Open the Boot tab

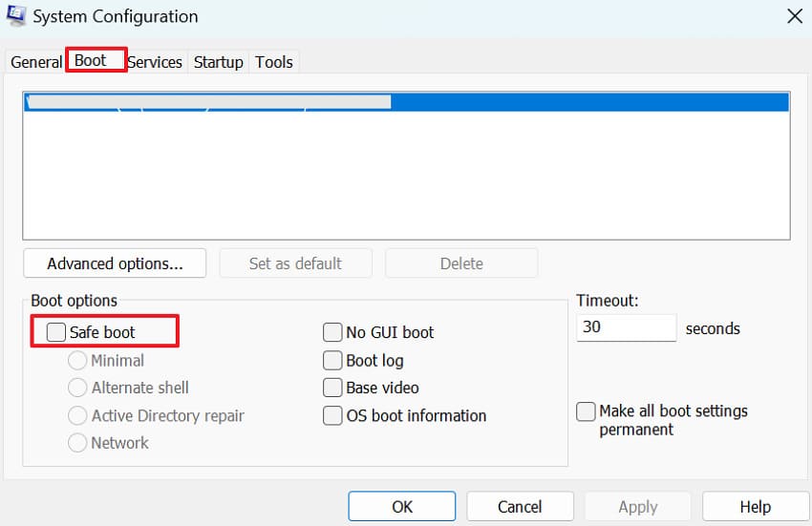coord(91,60)
